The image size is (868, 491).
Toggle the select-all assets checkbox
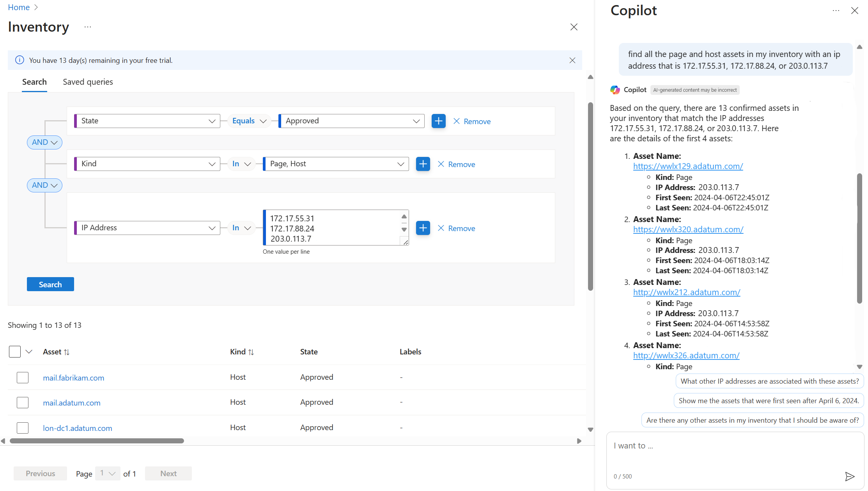pyautogui.click(x=15, y=352)
